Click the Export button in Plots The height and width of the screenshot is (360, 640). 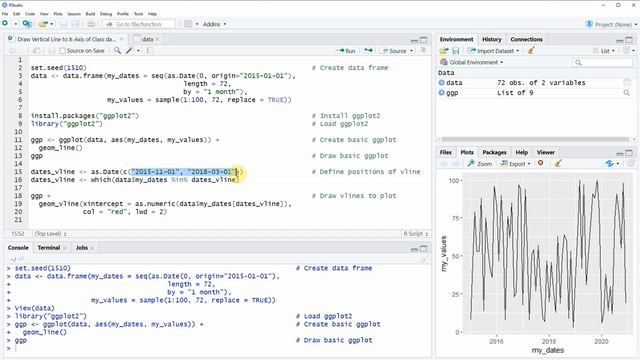point(513,163)
